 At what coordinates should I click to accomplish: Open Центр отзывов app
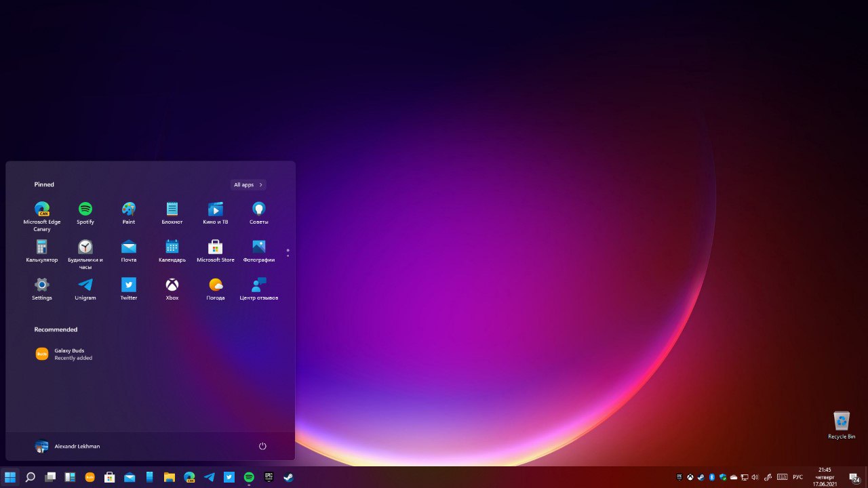259,289
